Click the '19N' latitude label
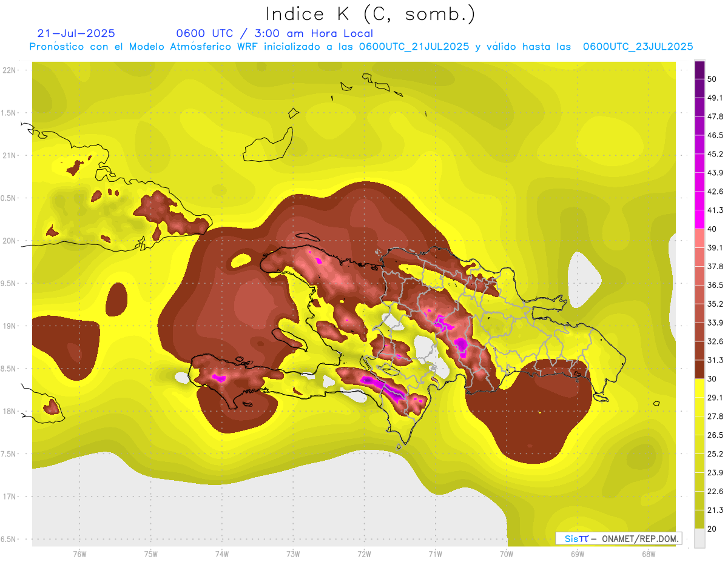Viewport: 728px width, 562px height. point(9,326)
